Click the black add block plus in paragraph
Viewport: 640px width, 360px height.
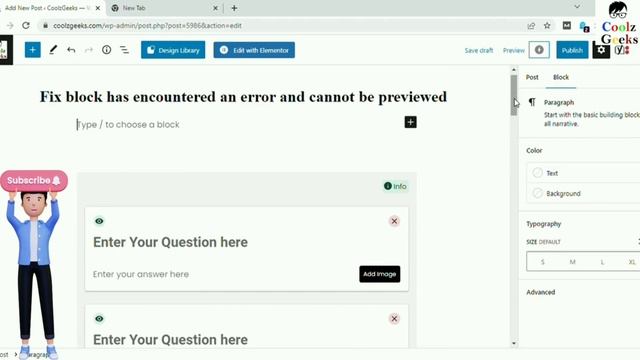point(411,122)
